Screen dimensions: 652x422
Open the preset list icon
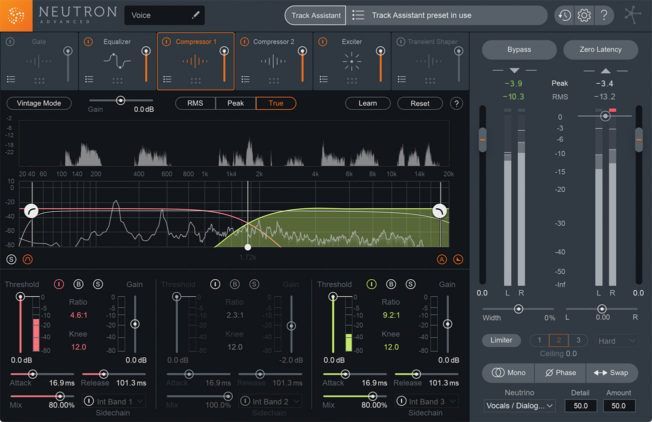(x=358, y=15)
